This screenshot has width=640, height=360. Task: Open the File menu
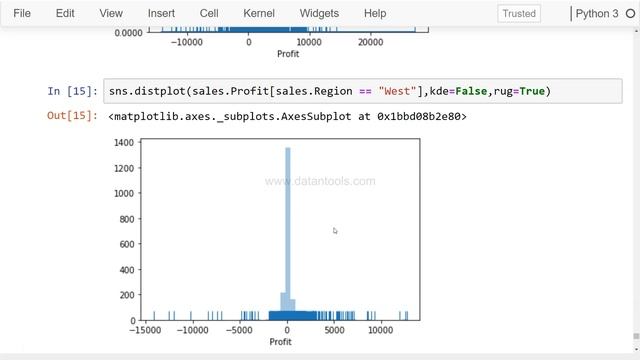[22, 13]
